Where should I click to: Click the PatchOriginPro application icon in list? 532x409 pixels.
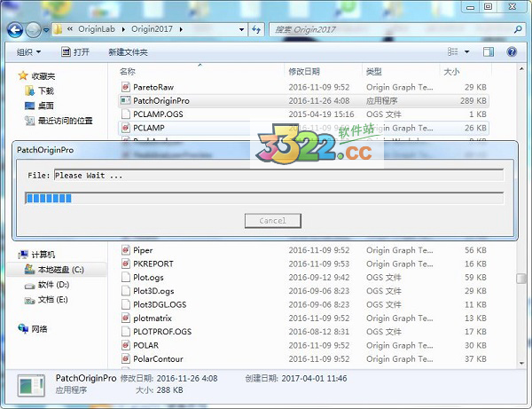[126, 100]
